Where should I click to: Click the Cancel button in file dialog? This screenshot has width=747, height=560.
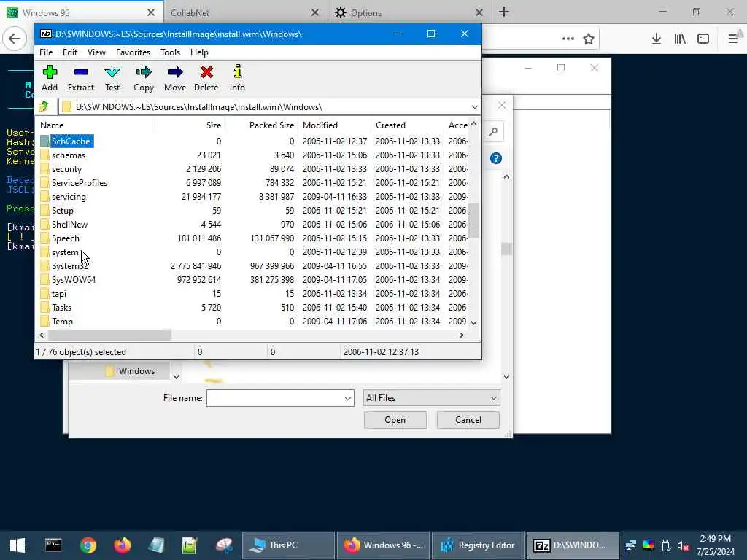[468, 420]
